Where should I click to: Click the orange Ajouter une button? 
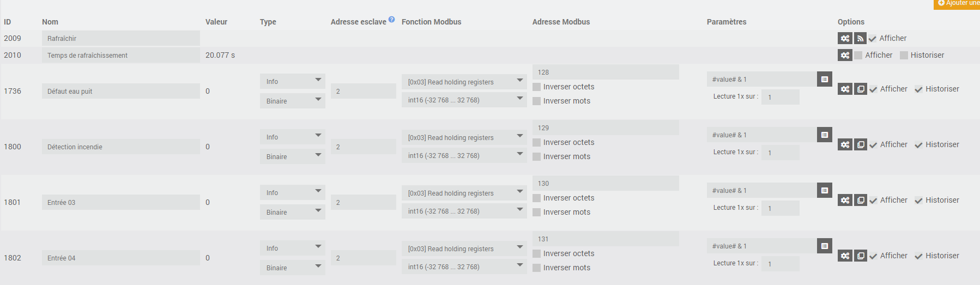(x=958, y=4)
